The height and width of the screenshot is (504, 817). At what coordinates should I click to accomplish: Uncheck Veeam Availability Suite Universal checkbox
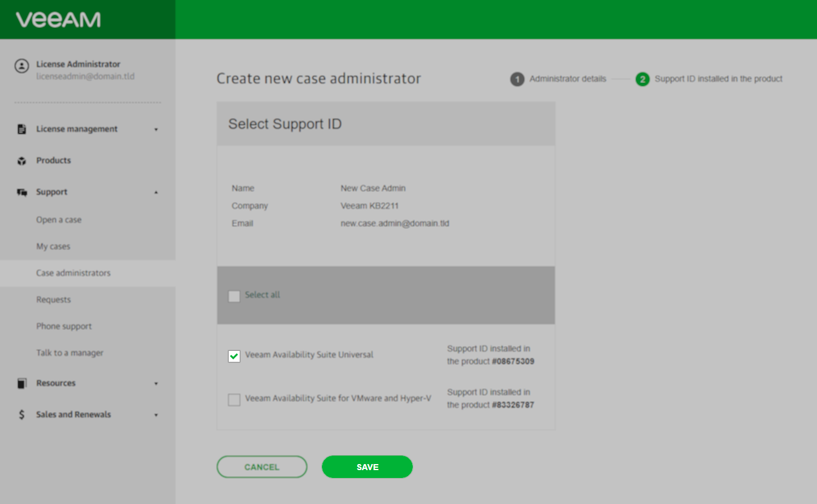coord(234,356)
